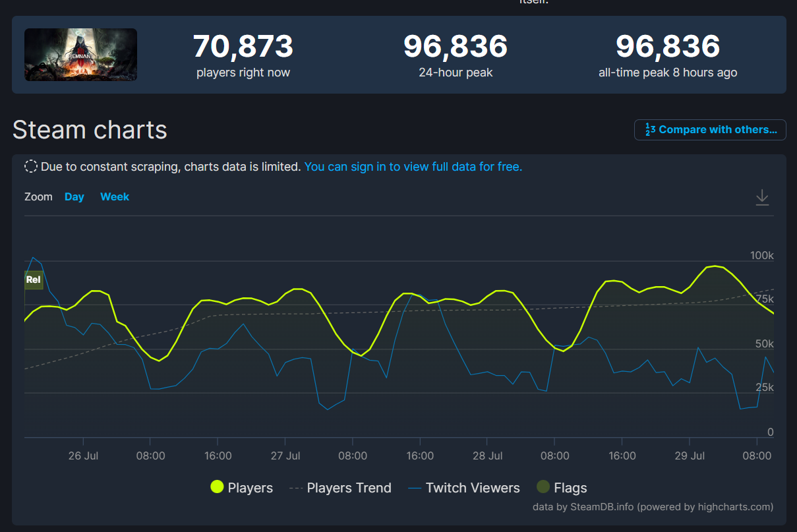
Task: Switch chart zoom to Week
Action: click(115, 197)
